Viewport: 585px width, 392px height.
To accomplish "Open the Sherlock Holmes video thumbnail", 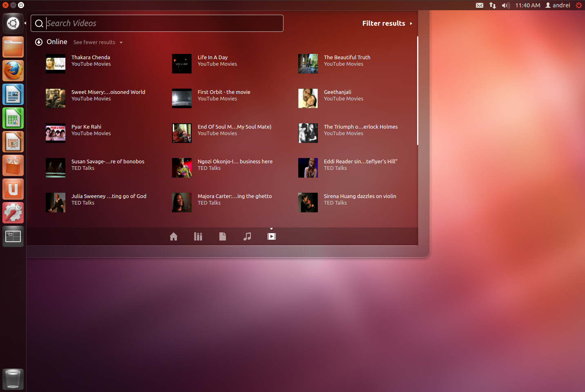I will (308, 133).
